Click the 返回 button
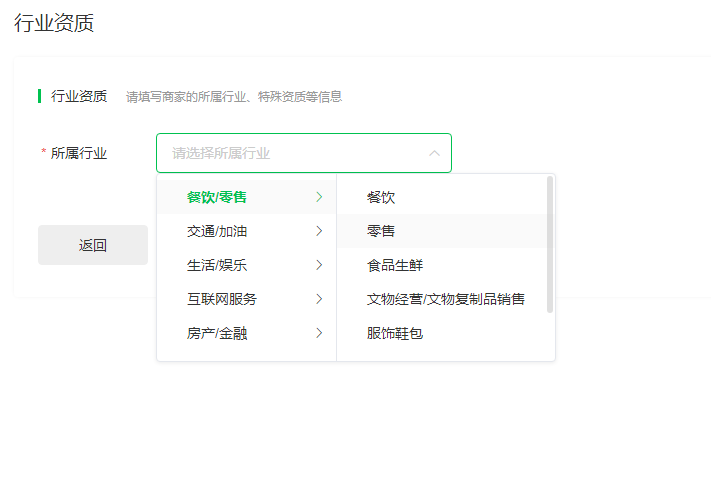The height and width of the screenshot is (477, 711). [x=93, y=245]
